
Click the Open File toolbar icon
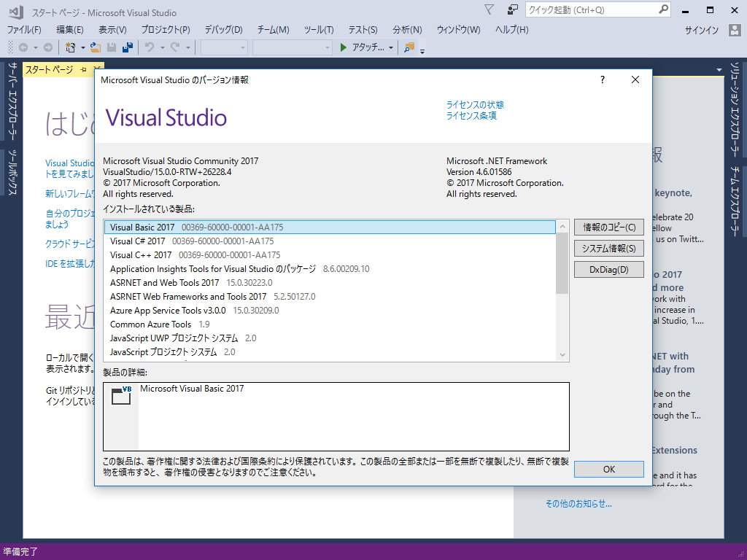[x=94, y=48]
